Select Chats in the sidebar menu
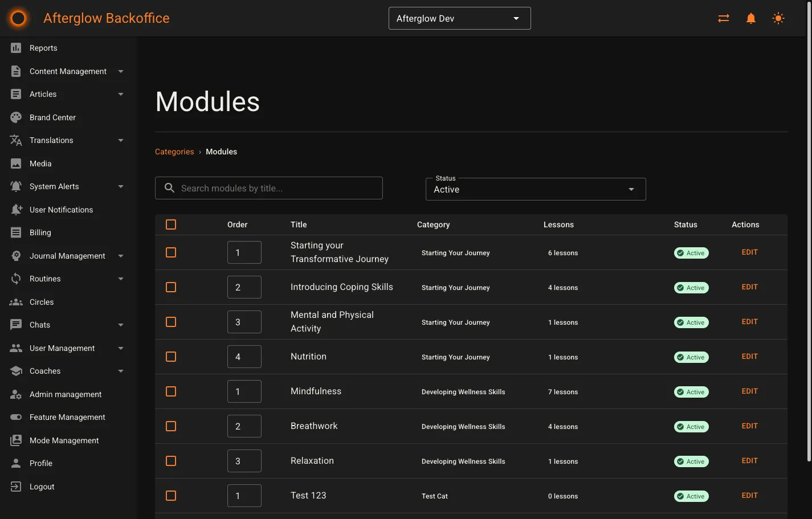Screen dimensions: 812x519 (39, 325)
